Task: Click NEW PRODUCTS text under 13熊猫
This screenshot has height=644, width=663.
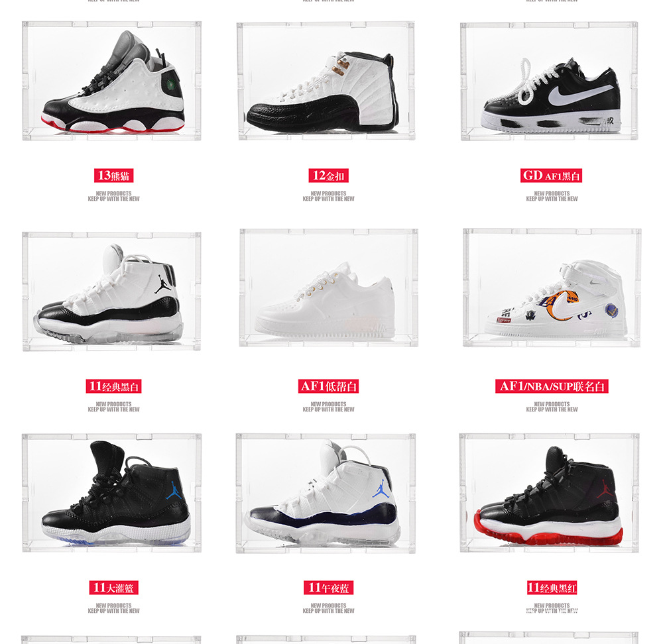Action: coord(114,193)
